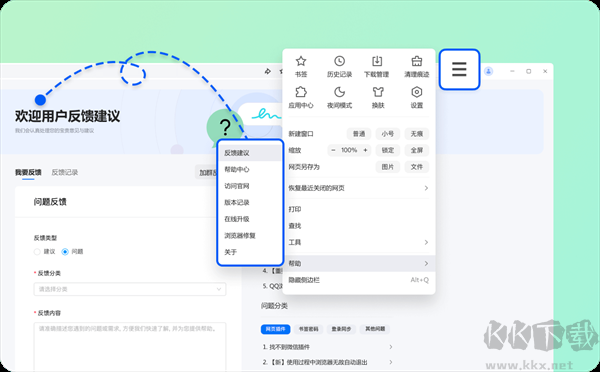
Task: Expand 使用过程中浏览器无故自动退出 question
Action: click(328, 362)
